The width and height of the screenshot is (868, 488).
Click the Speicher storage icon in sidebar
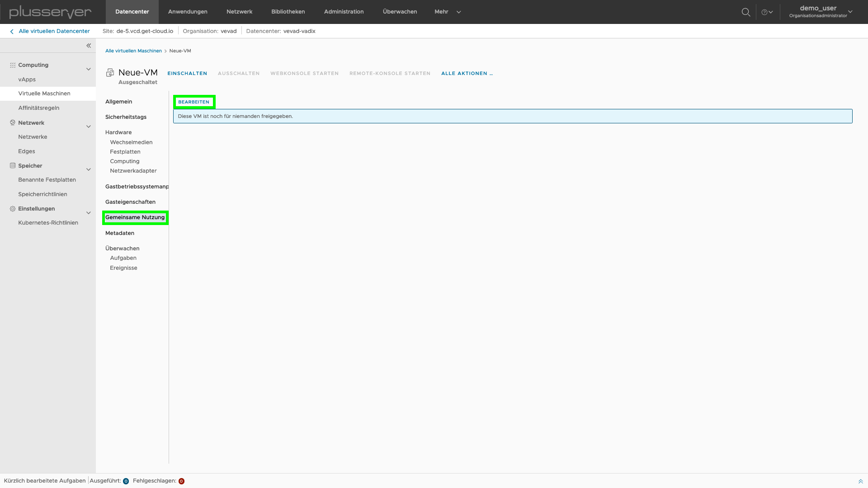13,166
